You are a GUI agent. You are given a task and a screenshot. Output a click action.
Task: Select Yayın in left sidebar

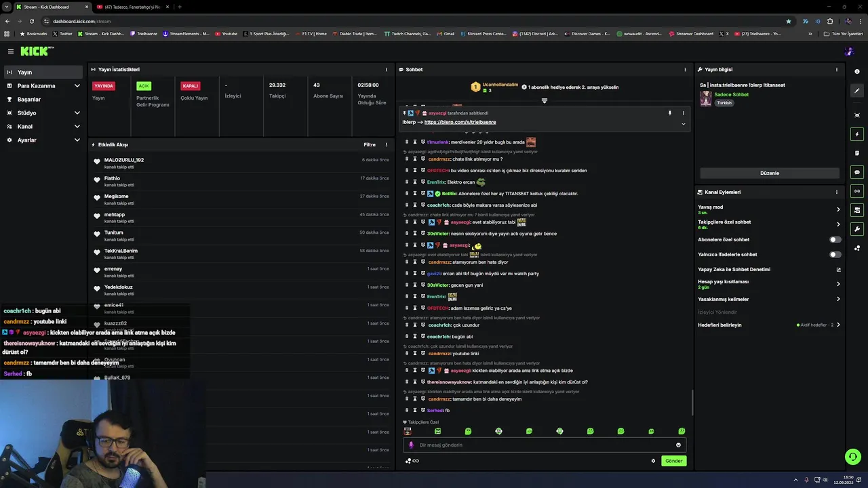43,72
